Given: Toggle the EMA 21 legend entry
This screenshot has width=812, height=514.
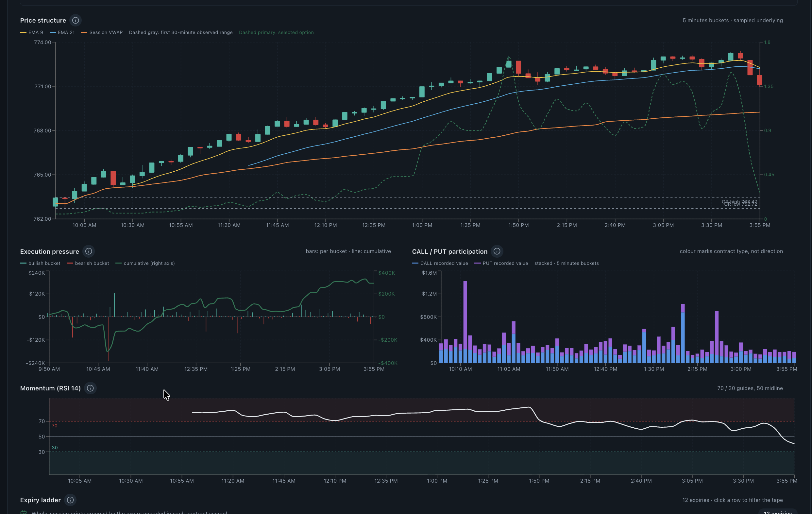Looking at the screenshot, I should coord(62,32).
